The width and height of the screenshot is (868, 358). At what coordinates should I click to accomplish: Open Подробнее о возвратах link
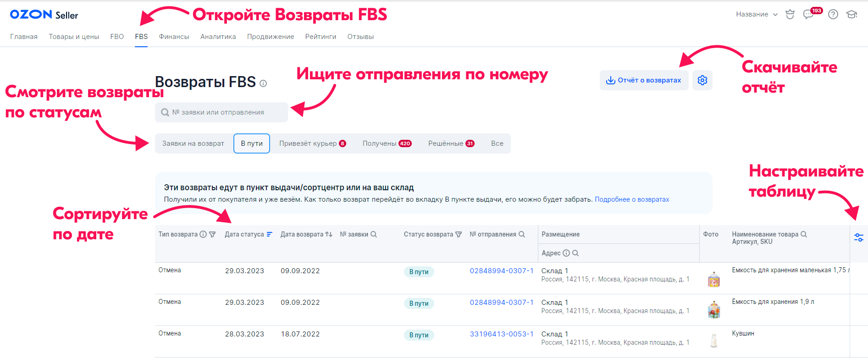(632, 199)
